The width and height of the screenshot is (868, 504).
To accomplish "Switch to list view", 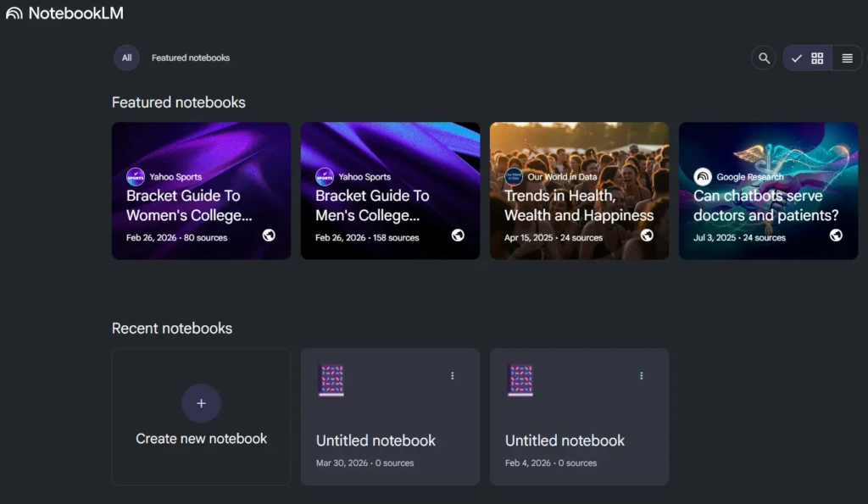I will click(847, 58).
